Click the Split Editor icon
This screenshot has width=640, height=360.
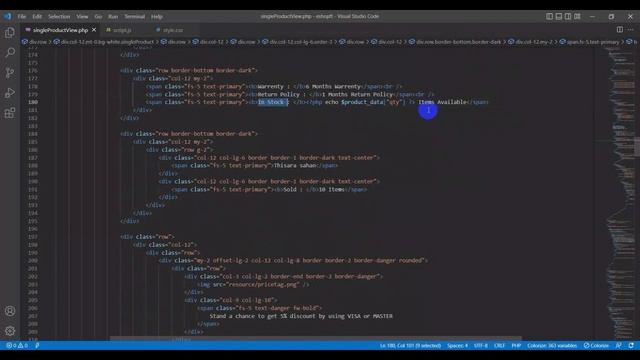tap(620, 30)
